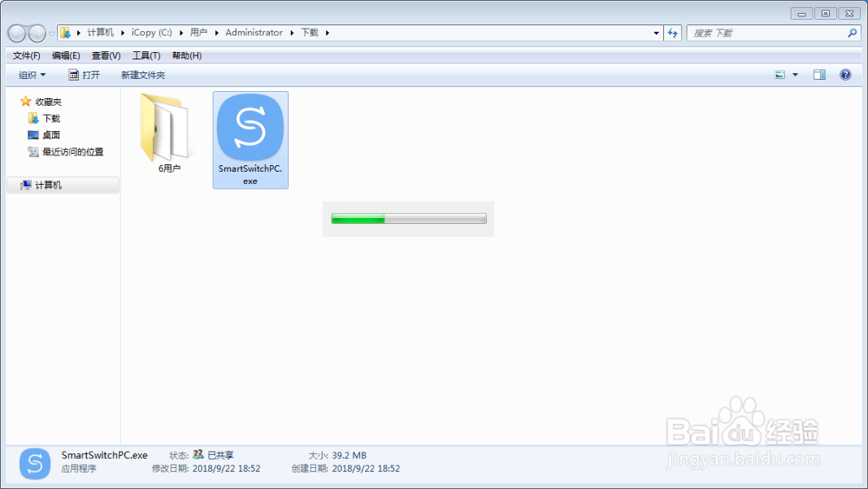Viewport: 868px width, 489px height.
Task: Click Administrator in the address breadcrumb
Action: (254, 33)
